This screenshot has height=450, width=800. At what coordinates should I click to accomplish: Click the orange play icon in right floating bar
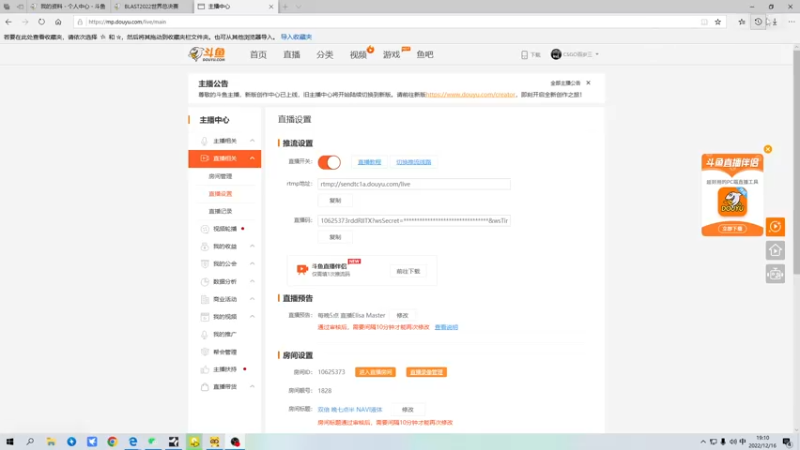[775, 227]
